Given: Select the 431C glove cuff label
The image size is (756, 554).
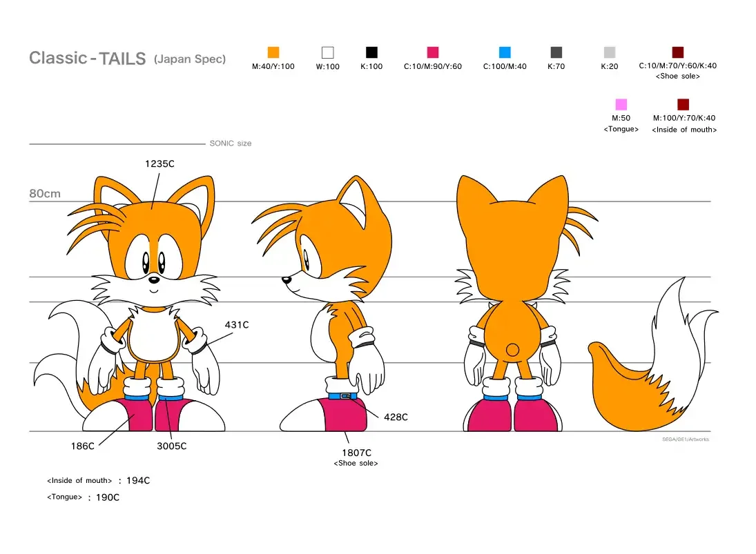Looking at the screenshot, I should pyautogui.click(x=237, y=324).
